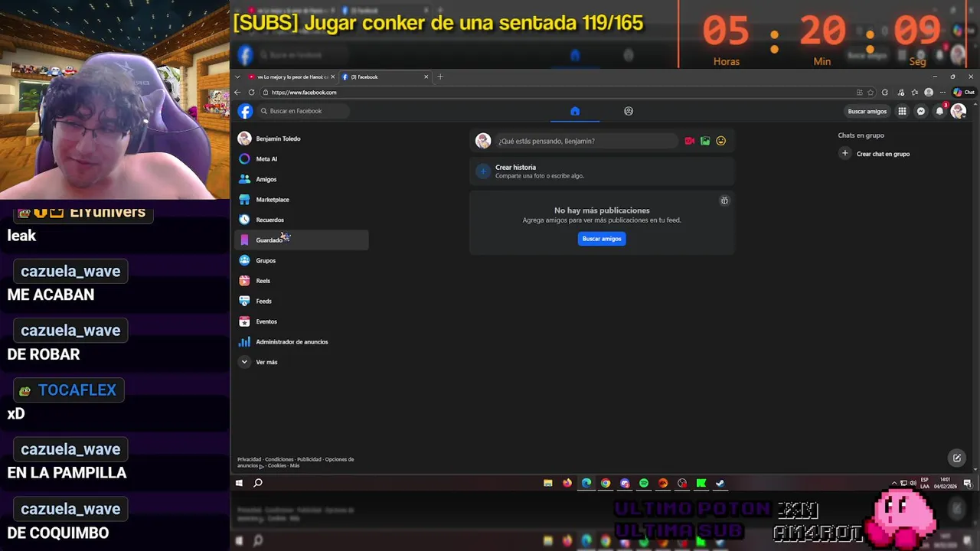Image resolution: width=980 pixels, height=551 pixels.
Task: Open Recuerdos in left sidebar
Action: 302,220
